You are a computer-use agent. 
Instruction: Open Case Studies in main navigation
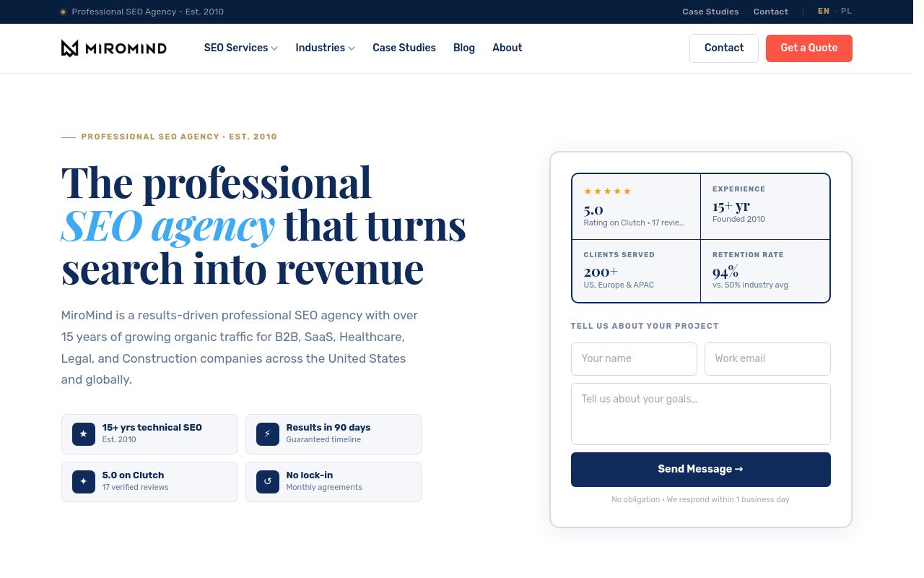tap(404, 48)
